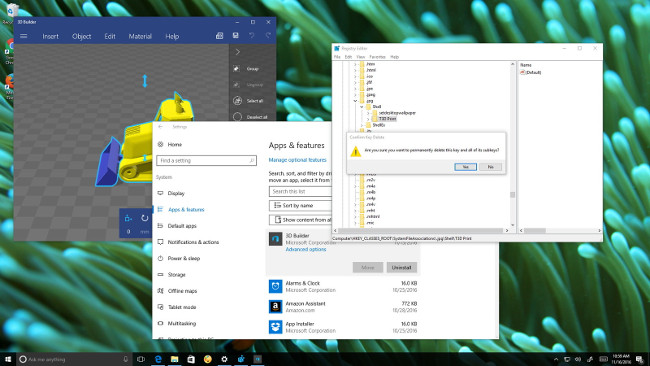Click the Find a setting search box
The image size is (650, 366).
(x=206, y=160)
